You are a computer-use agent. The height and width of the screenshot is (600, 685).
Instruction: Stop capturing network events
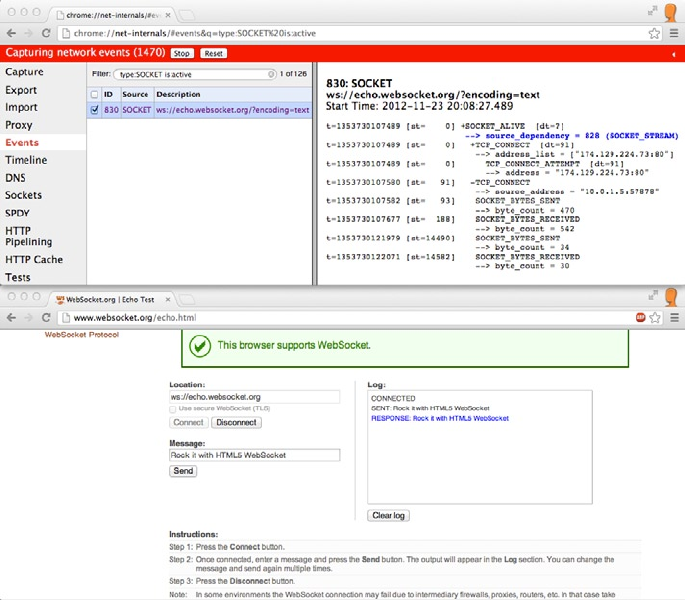tap(182, 53)
